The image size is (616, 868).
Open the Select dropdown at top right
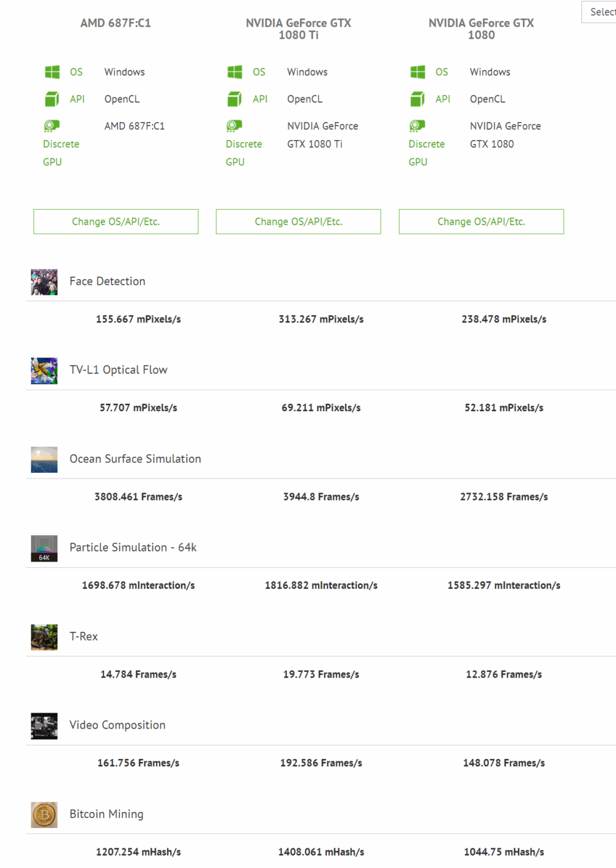599,12
